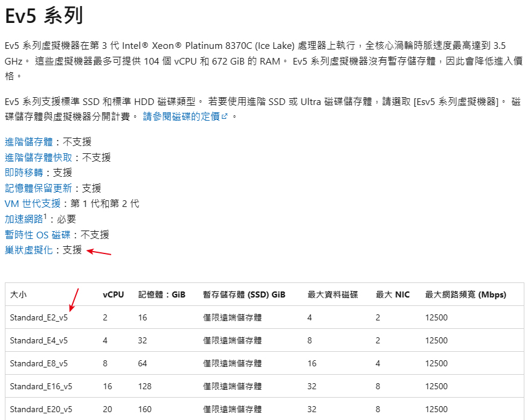Click the external link icon after 定價
The image size is (528, 420).
tap(225, 116)
